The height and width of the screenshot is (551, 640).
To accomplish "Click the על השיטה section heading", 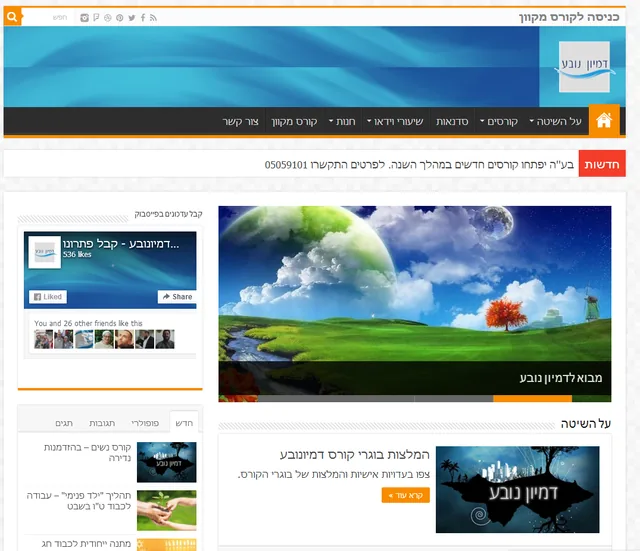I will click(586, 424).
